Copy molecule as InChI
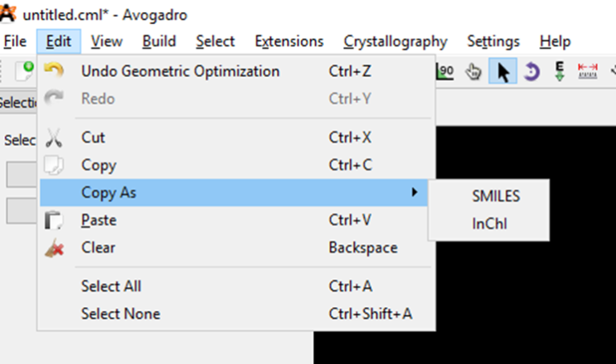Viewport: 616px width, 364px height. click(x=488, y=224)
